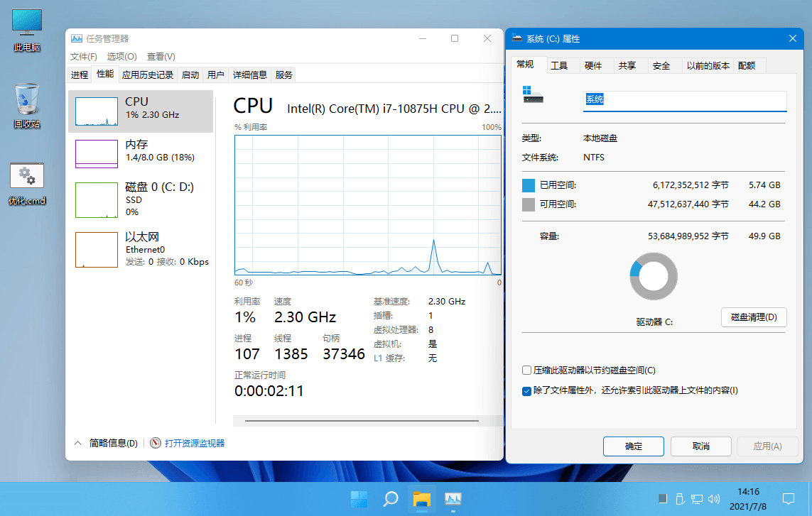Click the CPU utilization graph
The image size is (812, 516).
tap(368, 205)
